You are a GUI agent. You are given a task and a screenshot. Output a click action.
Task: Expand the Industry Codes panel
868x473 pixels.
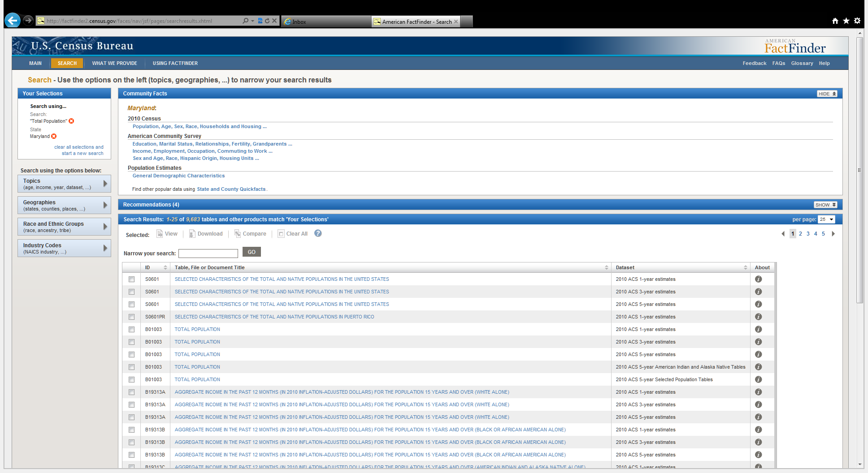tap(64, 248)
